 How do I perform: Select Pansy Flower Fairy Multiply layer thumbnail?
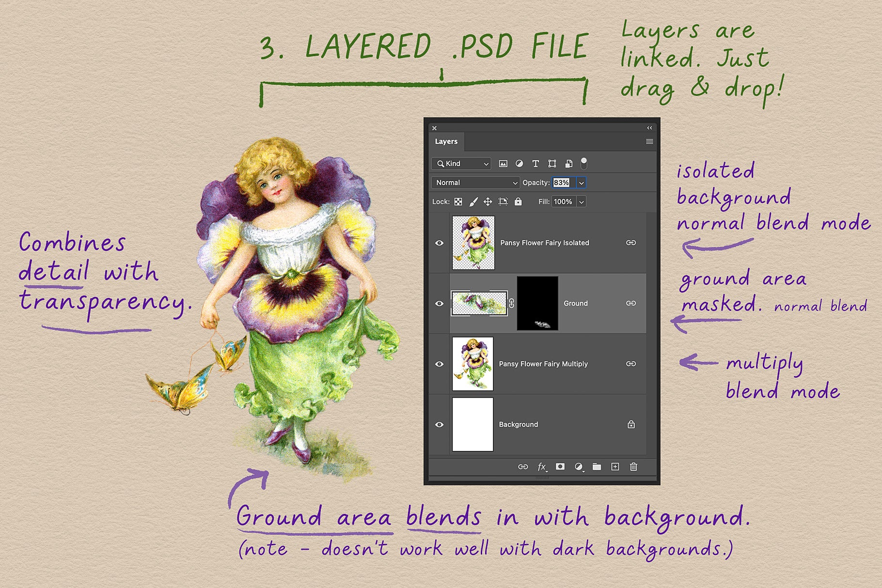point(473,364)
